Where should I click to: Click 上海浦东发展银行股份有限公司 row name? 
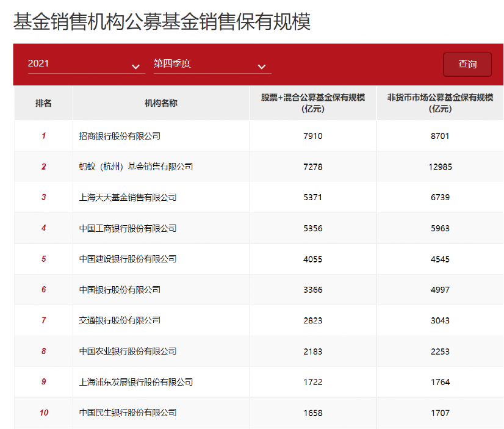136,382
